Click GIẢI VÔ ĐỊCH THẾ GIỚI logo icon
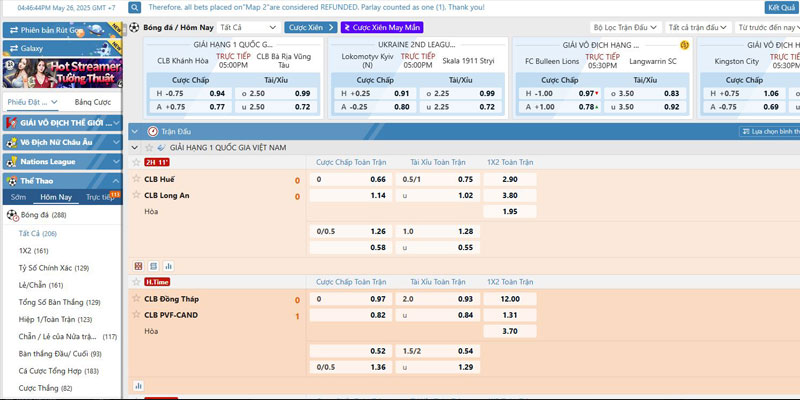 pyautogui.click(x=11, y=123)
